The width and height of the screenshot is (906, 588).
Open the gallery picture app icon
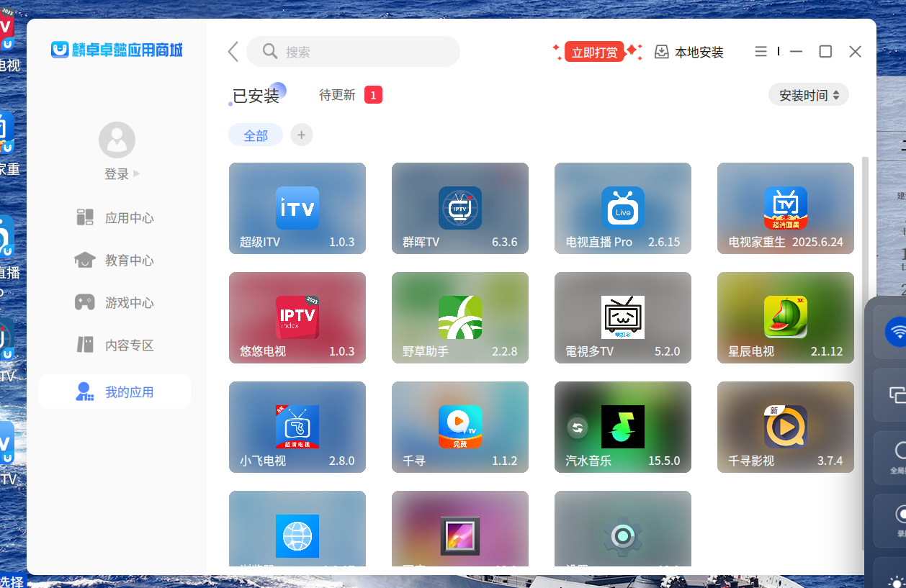point(460,536)
